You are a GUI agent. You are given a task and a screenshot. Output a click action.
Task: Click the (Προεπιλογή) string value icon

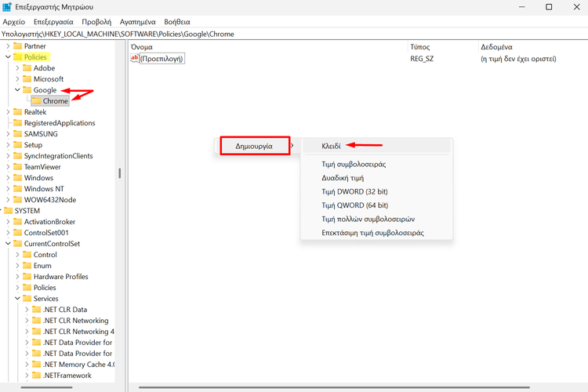point(134,58)
